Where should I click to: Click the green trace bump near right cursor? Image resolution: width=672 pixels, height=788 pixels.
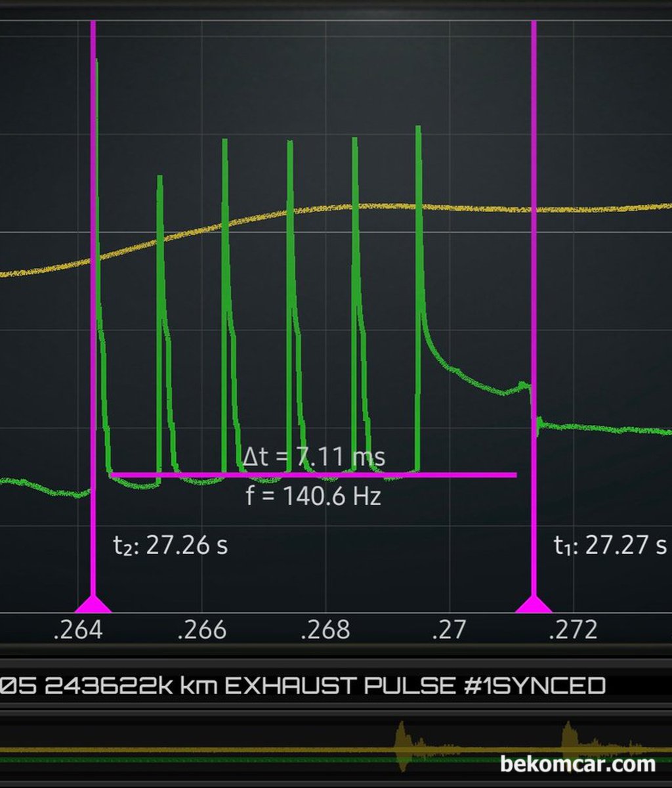point(523,385)
